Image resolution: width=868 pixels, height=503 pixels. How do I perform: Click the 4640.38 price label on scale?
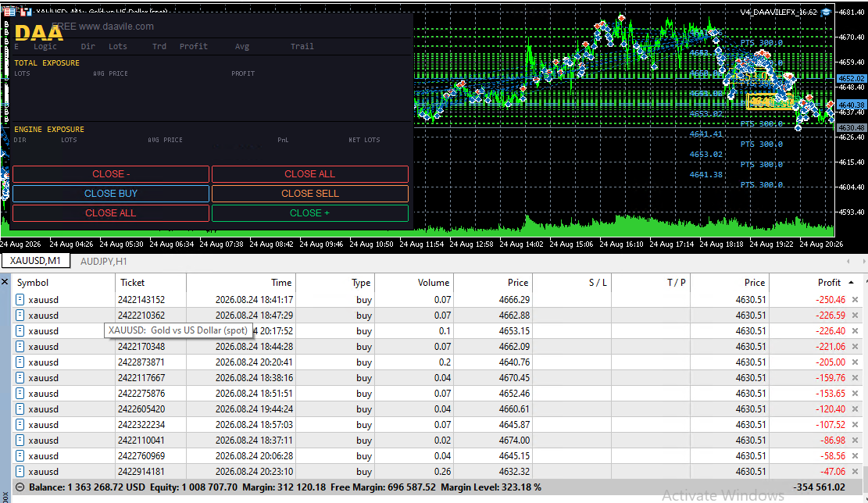point(852,105)
